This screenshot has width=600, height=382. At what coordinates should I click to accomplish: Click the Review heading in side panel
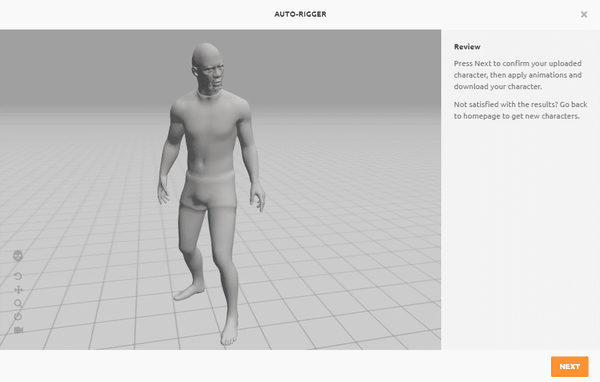point(467,47)
